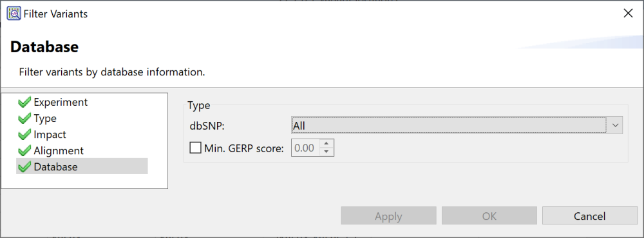
Task: Select the Experiment filter page
Action: (x=61, y=102)
